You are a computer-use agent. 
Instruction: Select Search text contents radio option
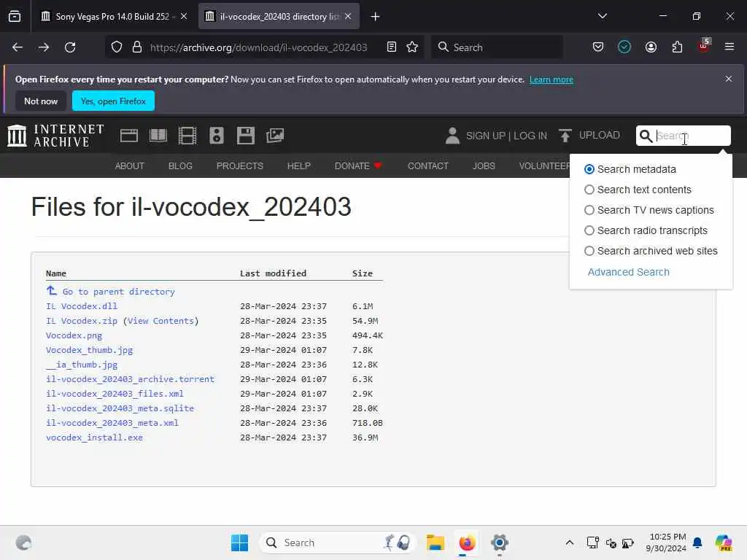(589, 190)
